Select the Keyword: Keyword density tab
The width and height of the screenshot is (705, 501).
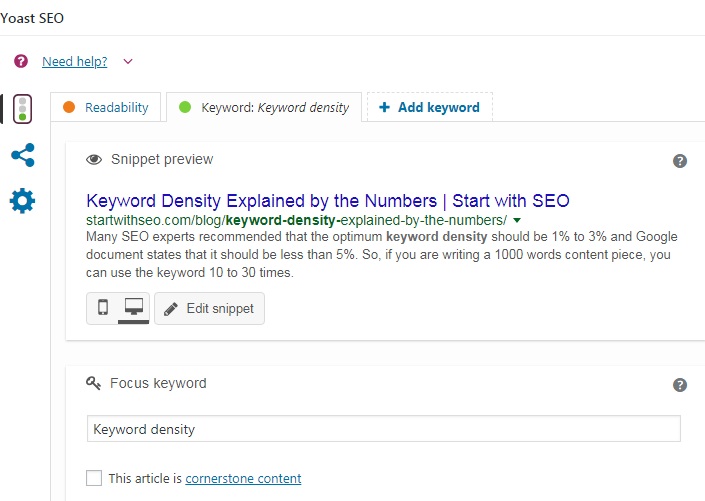(x=264, y=107)
